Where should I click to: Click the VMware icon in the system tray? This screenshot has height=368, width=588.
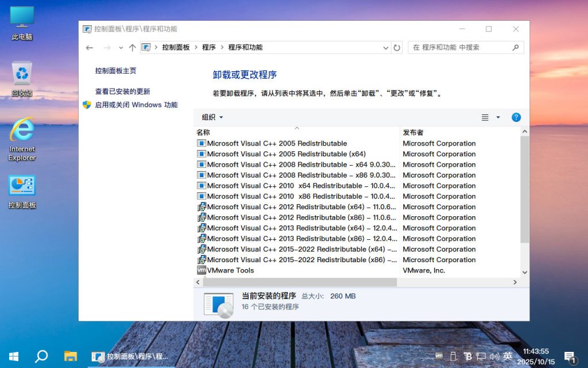point(438,356)
